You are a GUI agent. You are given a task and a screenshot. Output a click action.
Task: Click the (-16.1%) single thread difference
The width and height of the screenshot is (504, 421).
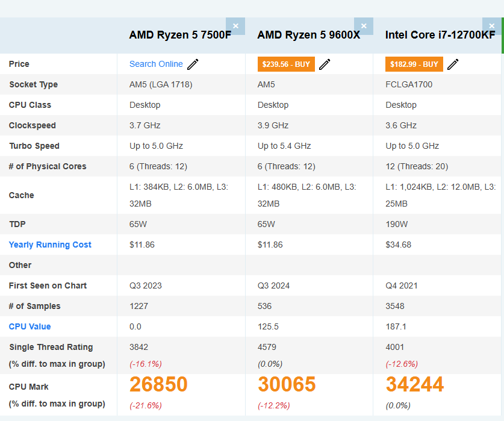(x=146, y=364)
